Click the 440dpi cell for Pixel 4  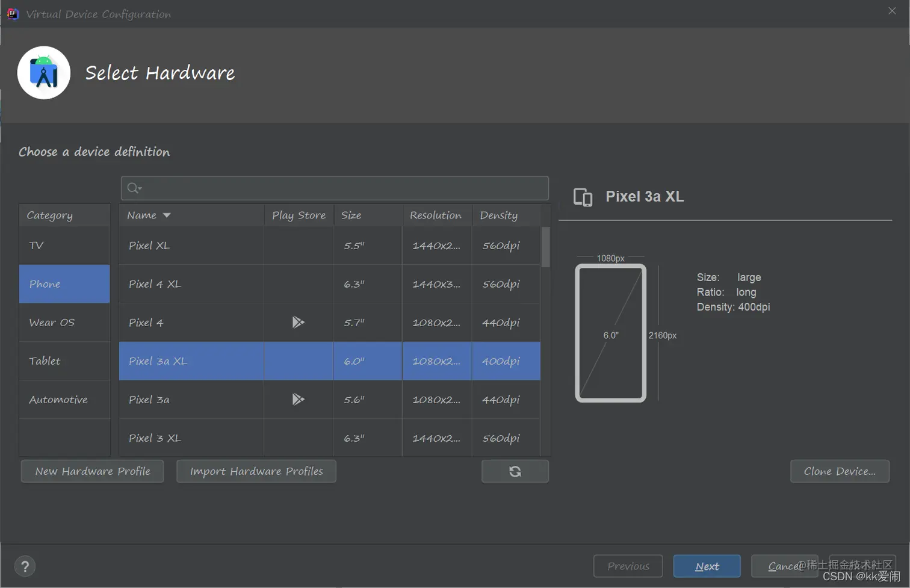(x=506, y=323)
